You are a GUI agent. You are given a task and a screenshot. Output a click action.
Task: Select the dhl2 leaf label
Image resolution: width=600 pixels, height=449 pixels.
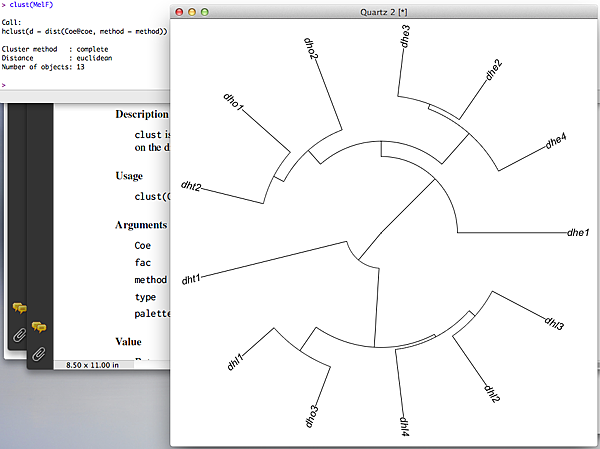point(492,394)
